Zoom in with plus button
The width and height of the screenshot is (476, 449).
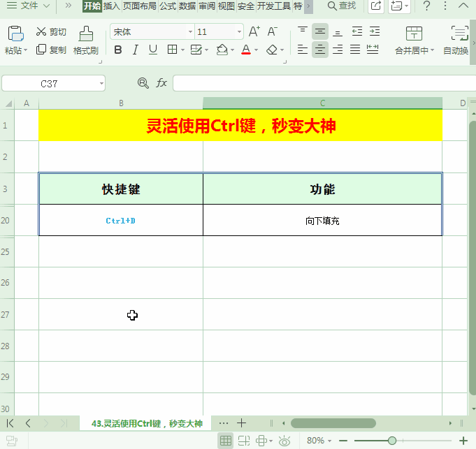tap(463, 441)
